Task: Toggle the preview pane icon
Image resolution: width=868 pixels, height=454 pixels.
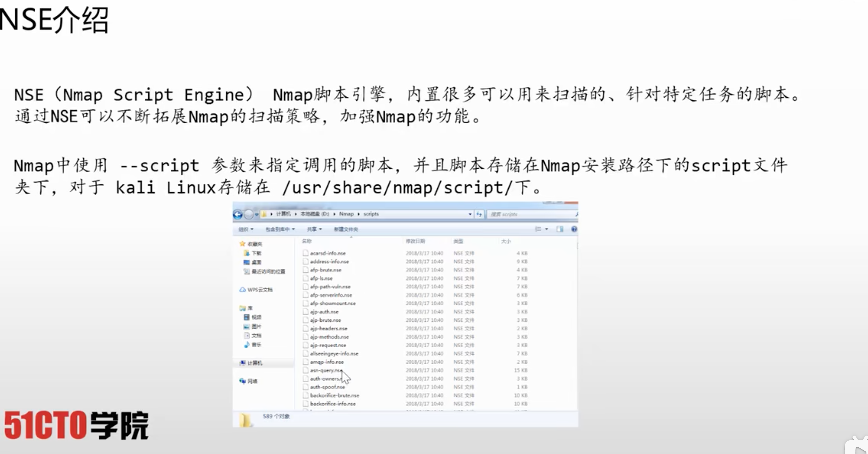Action: coord(560,229)
